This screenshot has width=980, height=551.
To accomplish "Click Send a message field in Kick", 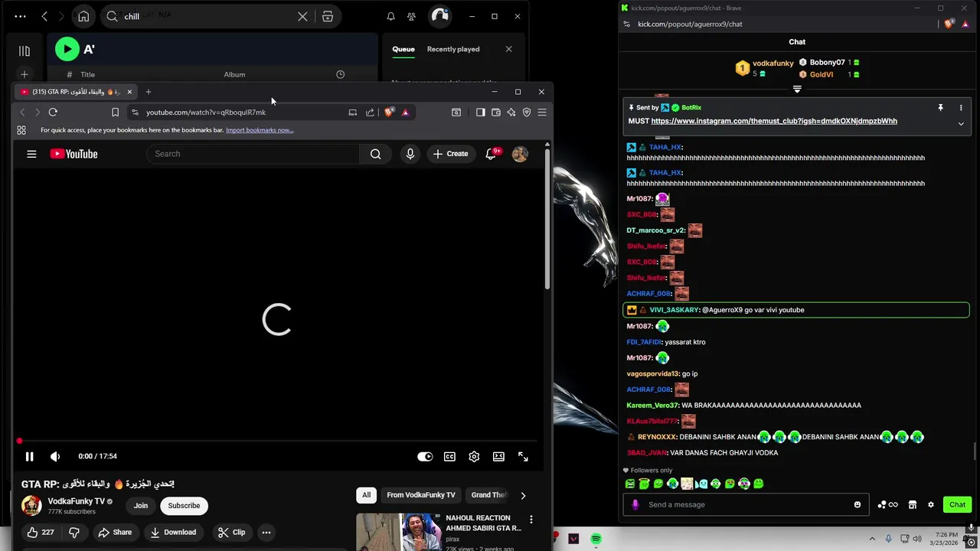I will (746, 504).
